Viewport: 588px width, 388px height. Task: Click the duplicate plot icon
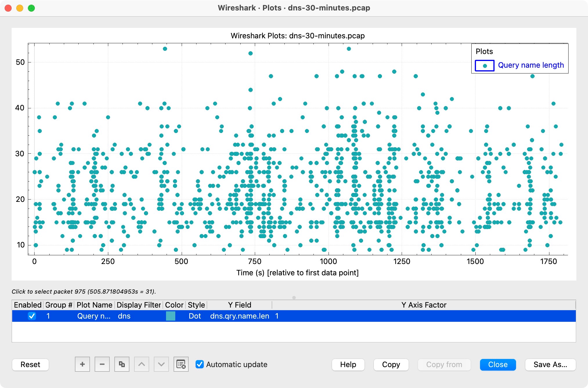click(x=122, y=364)
